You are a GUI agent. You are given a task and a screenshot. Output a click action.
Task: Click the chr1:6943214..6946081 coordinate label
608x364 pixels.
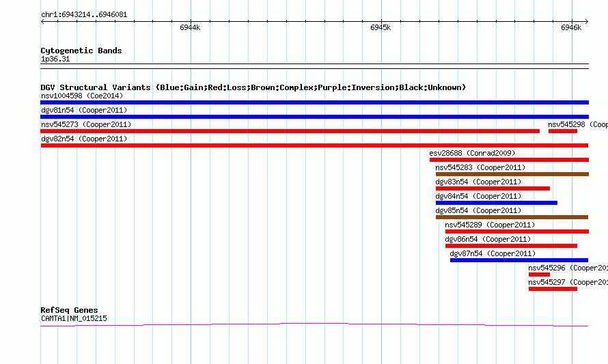[84, 14]
